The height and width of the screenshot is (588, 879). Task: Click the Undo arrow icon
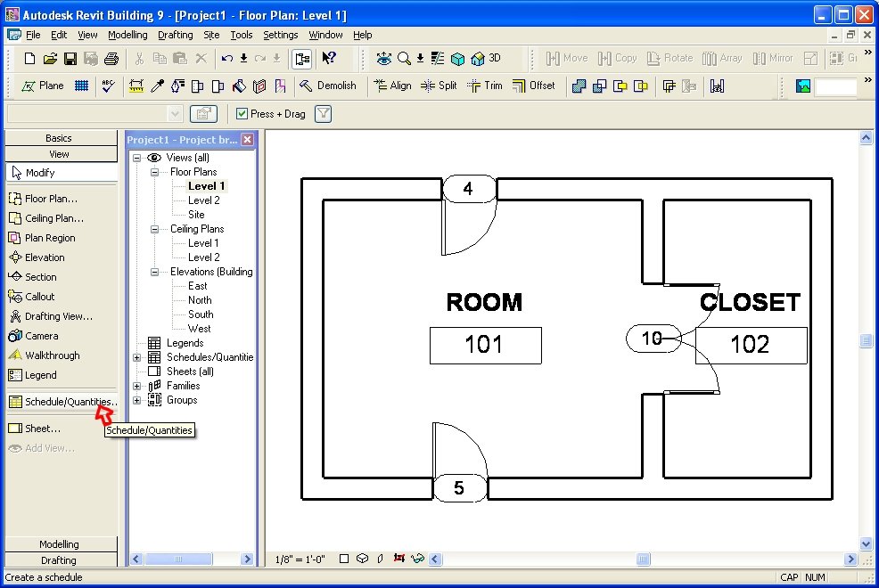pos(227,59)
